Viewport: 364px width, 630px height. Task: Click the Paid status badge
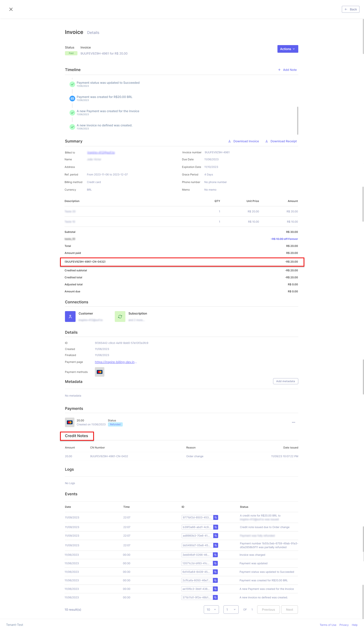coord(71,53)
